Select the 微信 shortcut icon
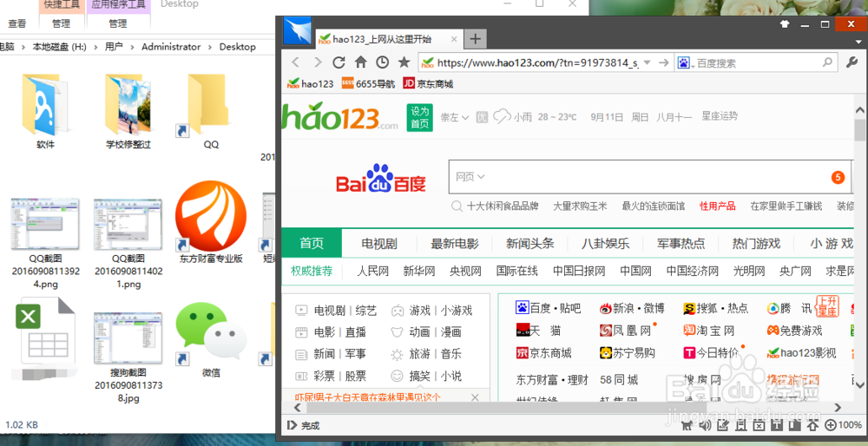 (x=211, y=339)
